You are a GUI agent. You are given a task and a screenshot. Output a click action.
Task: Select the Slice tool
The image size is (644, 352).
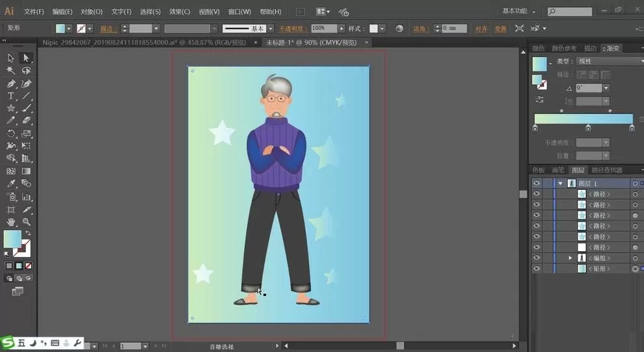point(26,210)
